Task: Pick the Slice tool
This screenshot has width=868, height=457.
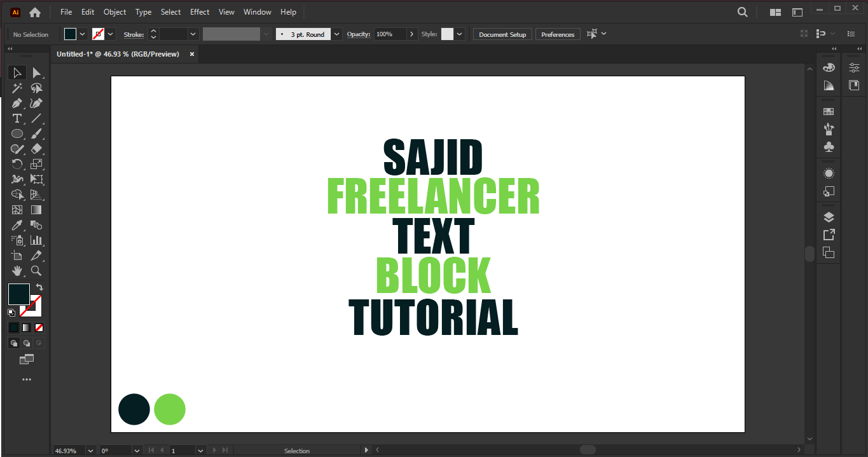Action: coord(37,256)
